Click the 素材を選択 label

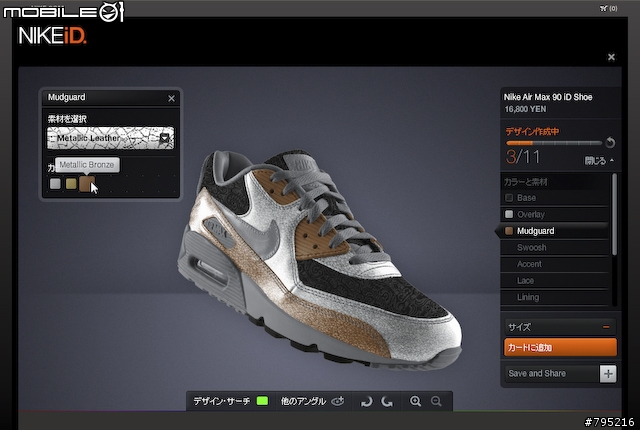[67, 119]
